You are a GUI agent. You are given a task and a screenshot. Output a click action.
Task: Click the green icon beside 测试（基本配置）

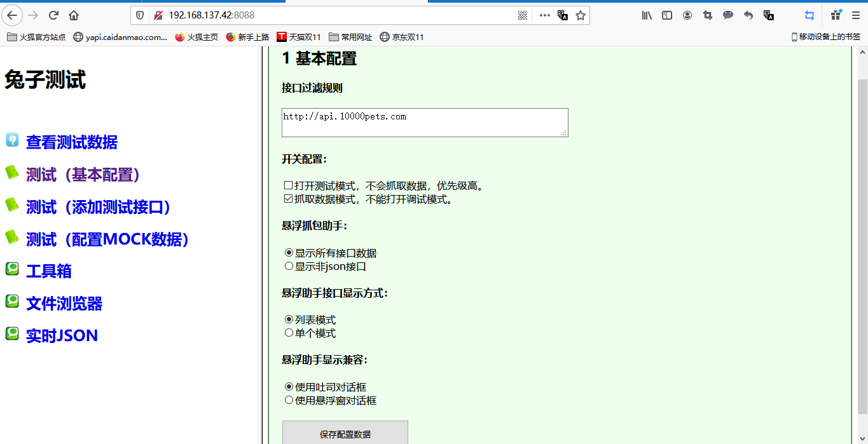click(12, 172)
